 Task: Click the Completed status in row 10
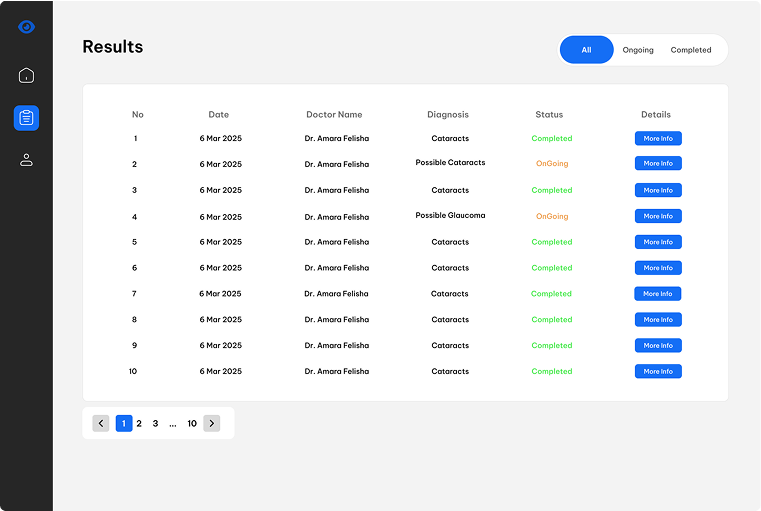[552, 371]
